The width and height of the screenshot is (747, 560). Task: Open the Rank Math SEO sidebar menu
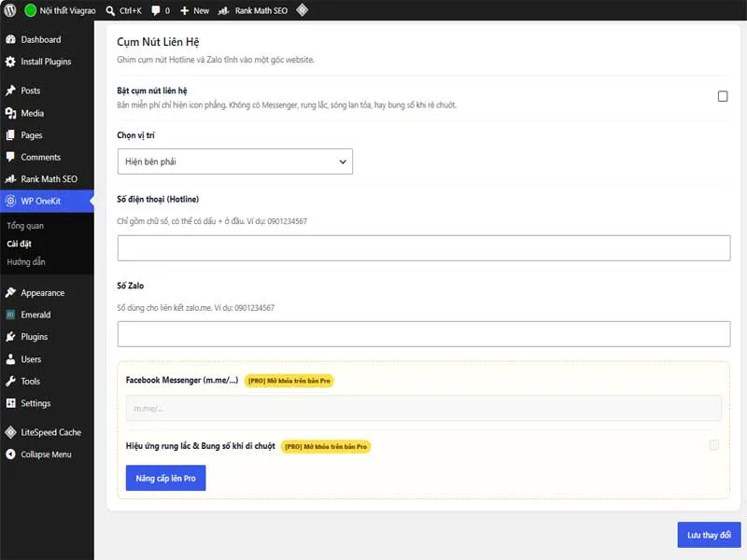47,179
